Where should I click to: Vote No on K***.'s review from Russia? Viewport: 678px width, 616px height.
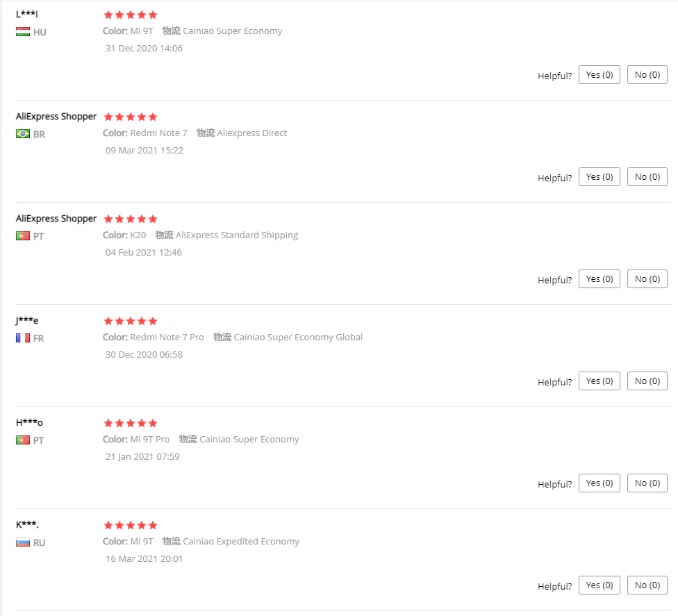pyautogui.click(x=647, y=585)
